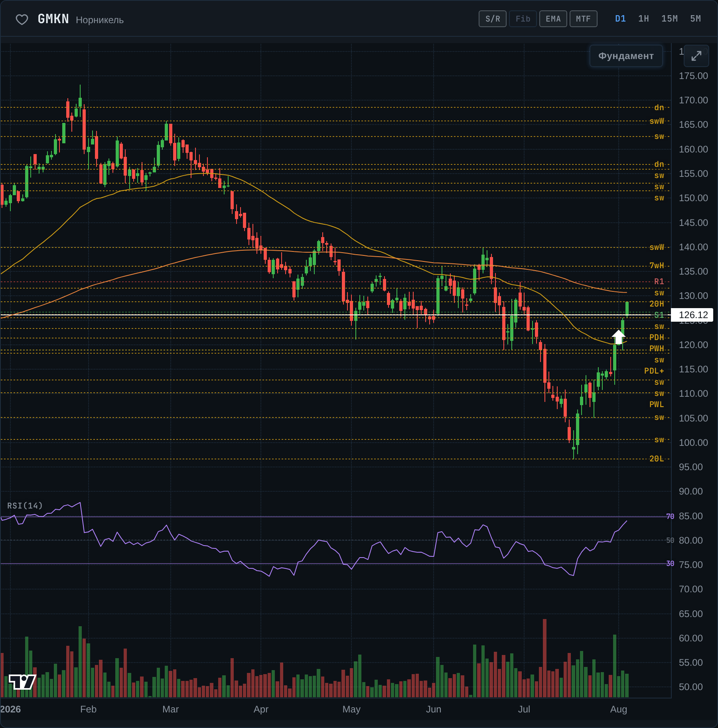Toggle the EMA lines
718x728 pixels.
tap(553, 19)
